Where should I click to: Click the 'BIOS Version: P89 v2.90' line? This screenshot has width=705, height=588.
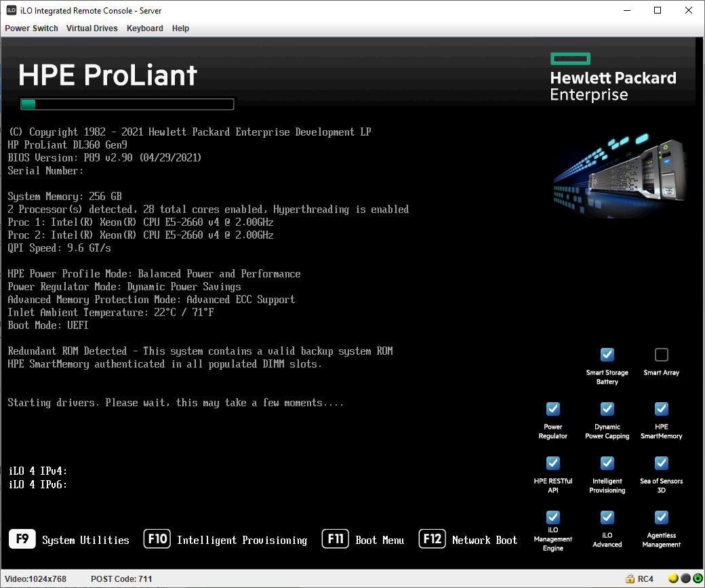click(104, 158)
